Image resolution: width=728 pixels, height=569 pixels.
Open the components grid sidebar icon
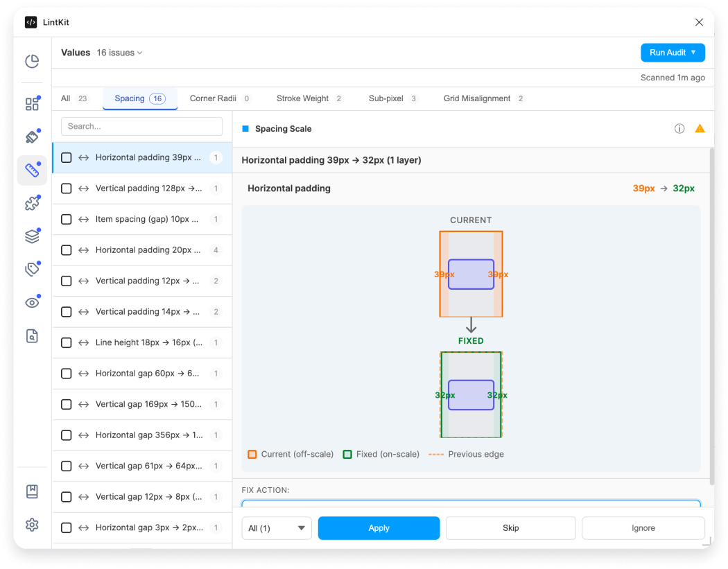tap(32, 103)
